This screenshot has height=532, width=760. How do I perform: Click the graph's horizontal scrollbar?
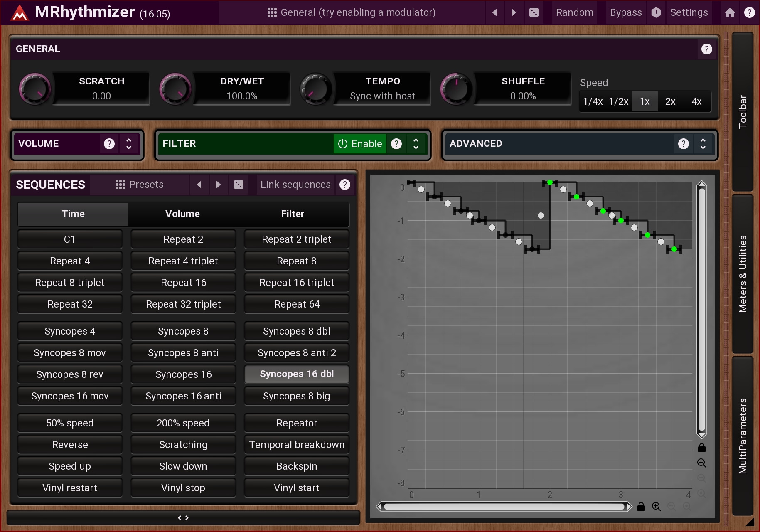pos(504,507)
